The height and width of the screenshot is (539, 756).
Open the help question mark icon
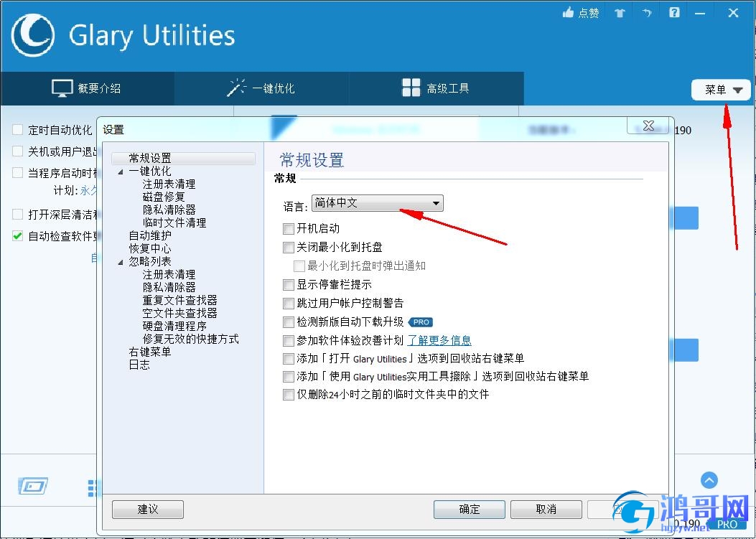pos(674,12)
